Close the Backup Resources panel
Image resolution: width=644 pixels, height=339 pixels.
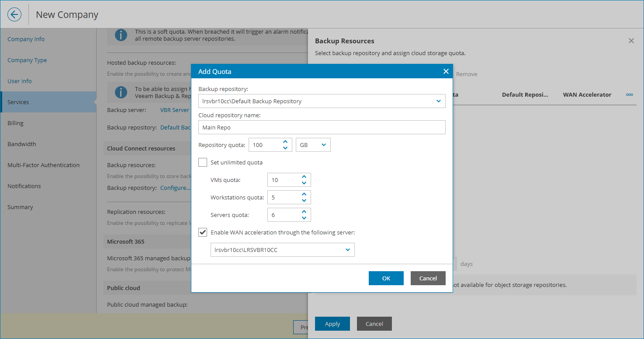coord(631,41)
